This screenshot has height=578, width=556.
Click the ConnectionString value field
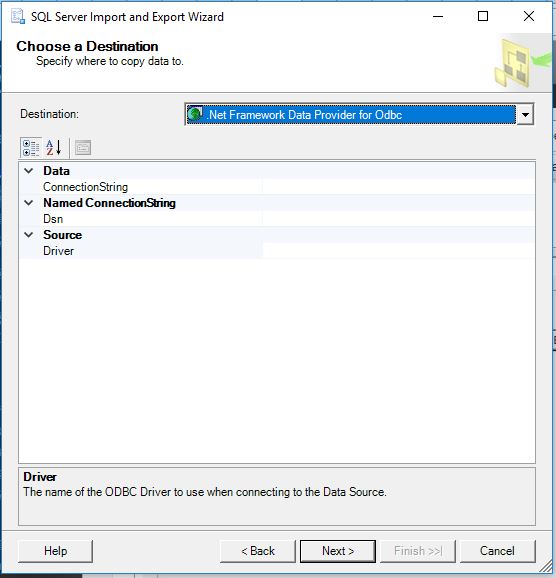399,187
